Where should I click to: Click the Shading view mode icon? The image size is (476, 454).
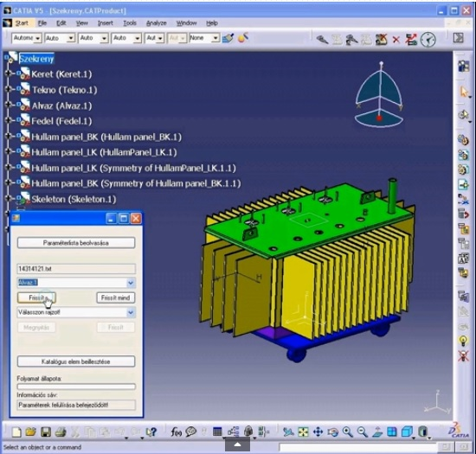pyautogui.click(x=422, y=432)
